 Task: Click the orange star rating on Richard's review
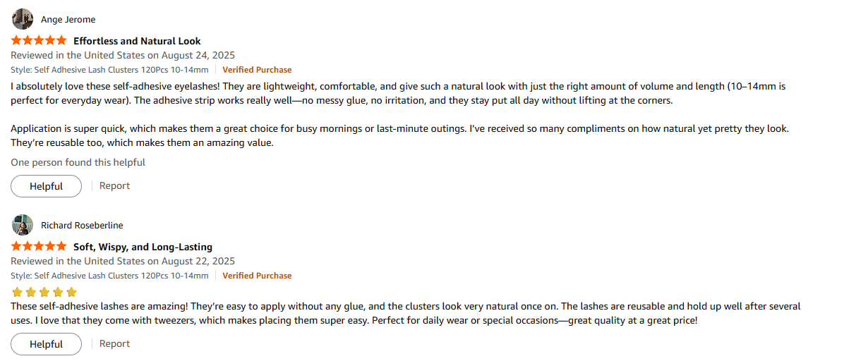pyautogui.click(x=39, y=247)
